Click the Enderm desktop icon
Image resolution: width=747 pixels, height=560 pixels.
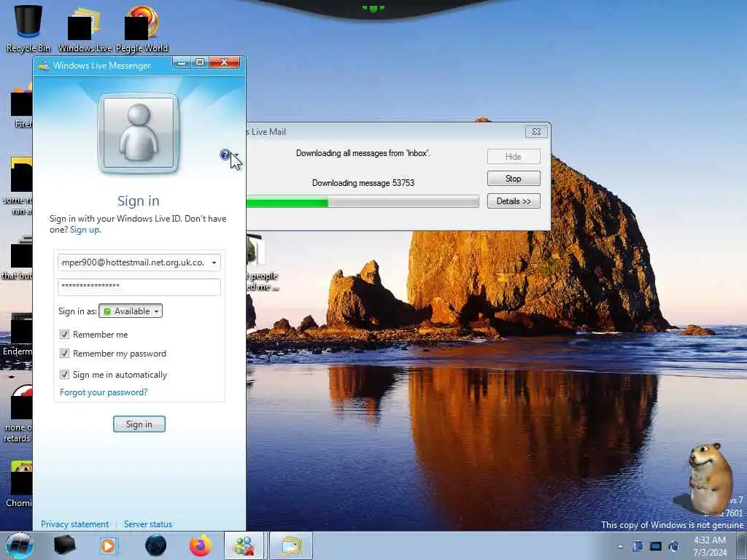19,335
